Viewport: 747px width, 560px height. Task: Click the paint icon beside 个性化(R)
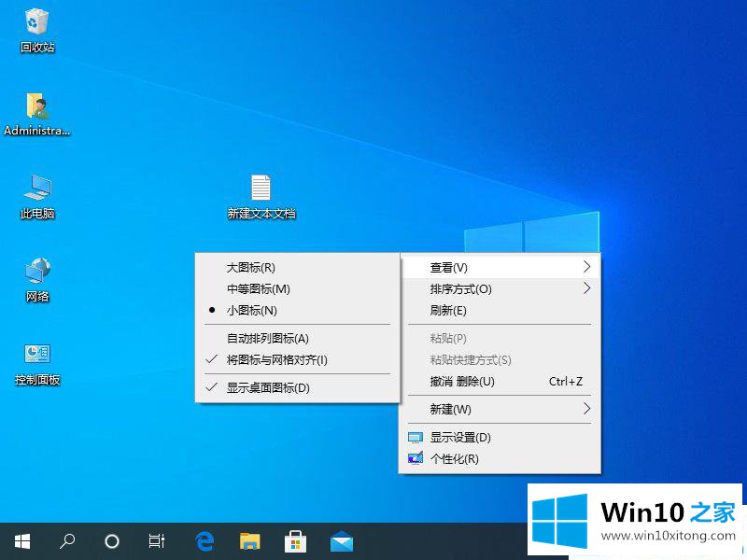click(416, 458)
